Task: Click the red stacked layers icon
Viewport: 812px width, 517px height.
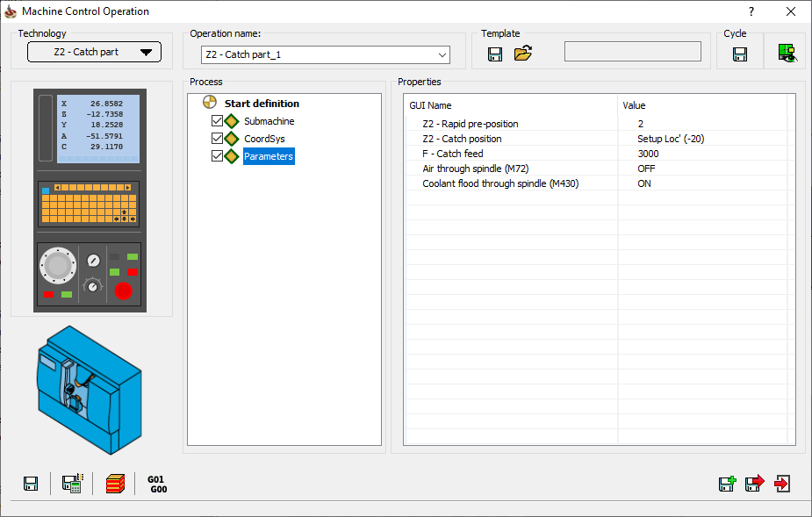Action: (116, 484)
